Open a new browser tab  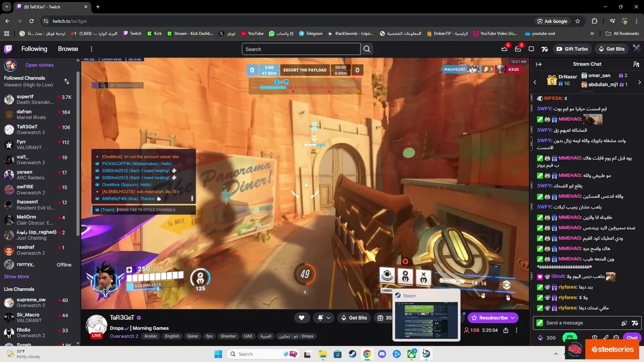[x=98, y=7]
